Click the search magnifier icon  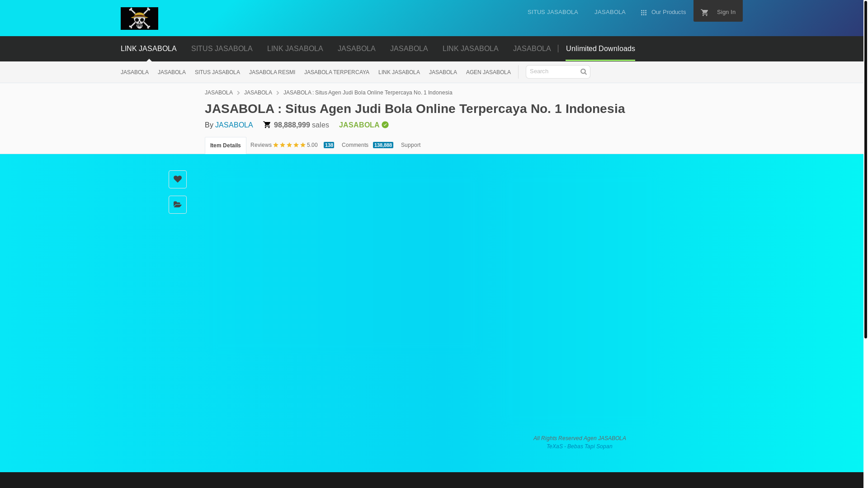pos(583,71)
